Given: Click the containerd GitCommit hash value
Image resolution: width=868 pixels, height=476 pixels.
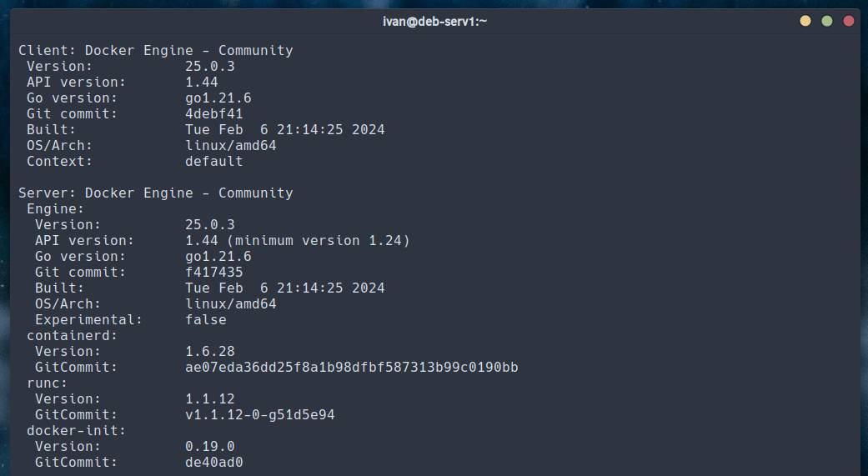Looking at the screenshot, I should (351, 368).
